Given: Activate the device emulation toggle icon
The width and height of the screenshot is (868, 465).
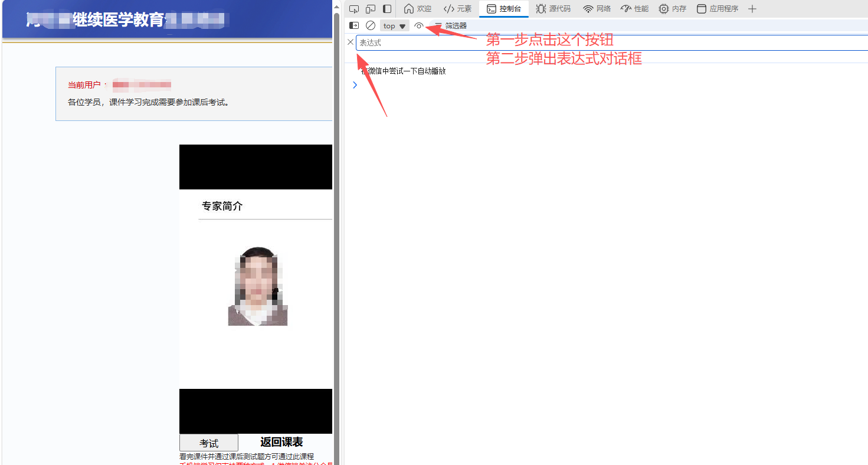Looking at the screenshot, I should pos(370,8).
